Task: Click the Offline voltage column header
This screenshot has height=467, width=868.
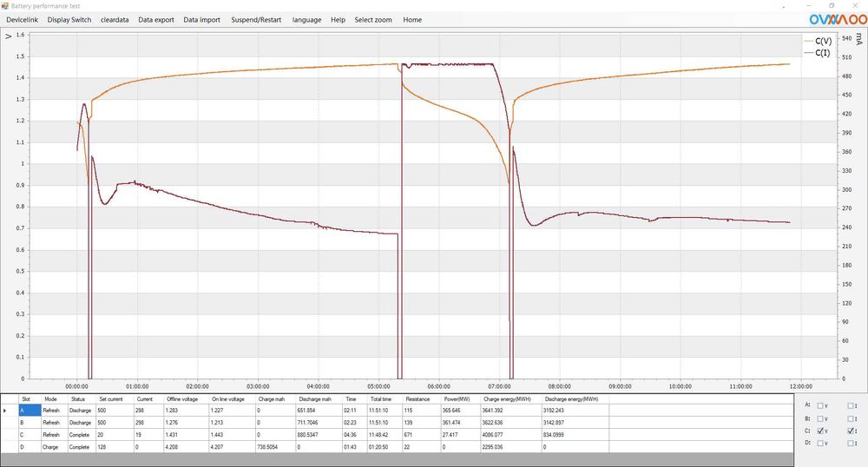Action: click(186, 399)
